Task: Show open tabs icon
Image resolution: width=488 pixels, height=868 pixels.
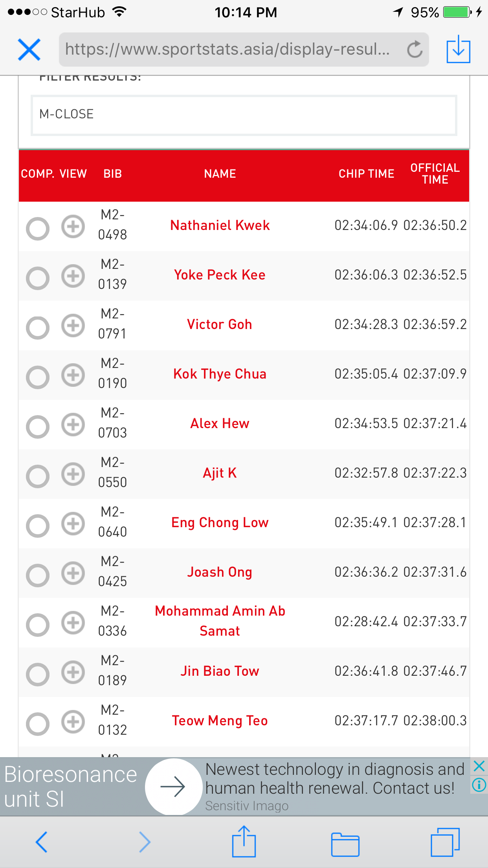Action: pos(445,842)
